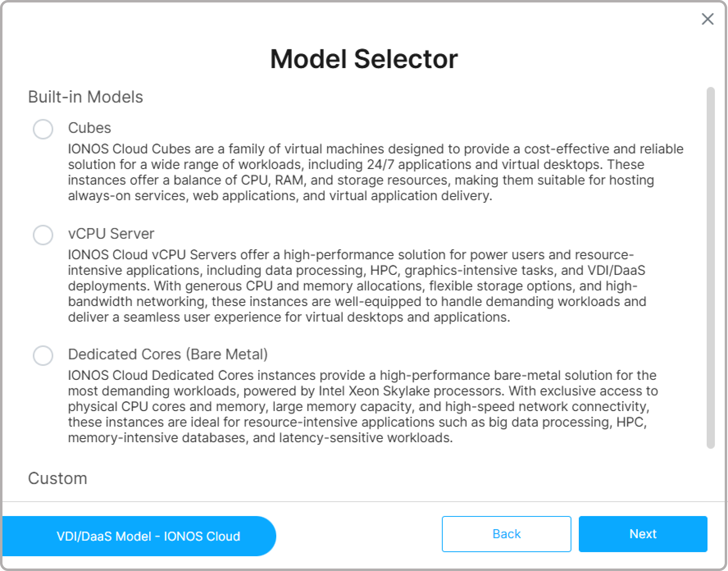Click the vCPU Server model title
Viewport: 728px width, 571px height.
click(111, 233)
